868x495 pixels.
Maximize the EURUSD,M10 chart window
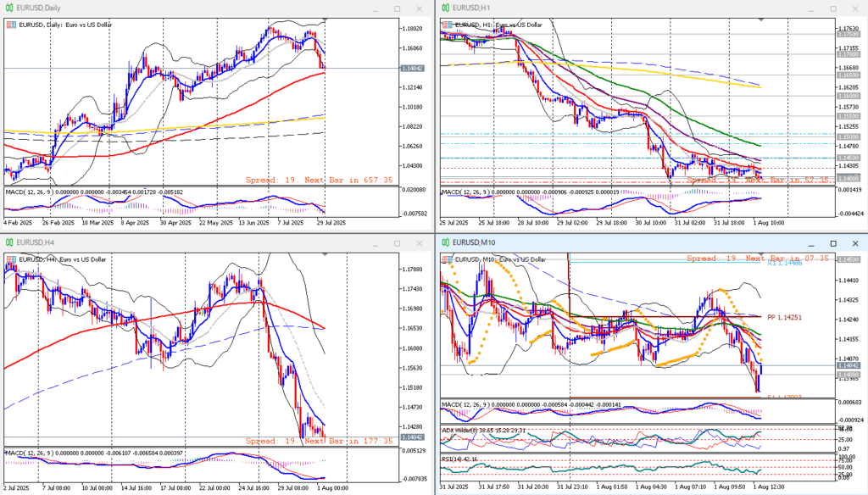click(833, 243)
